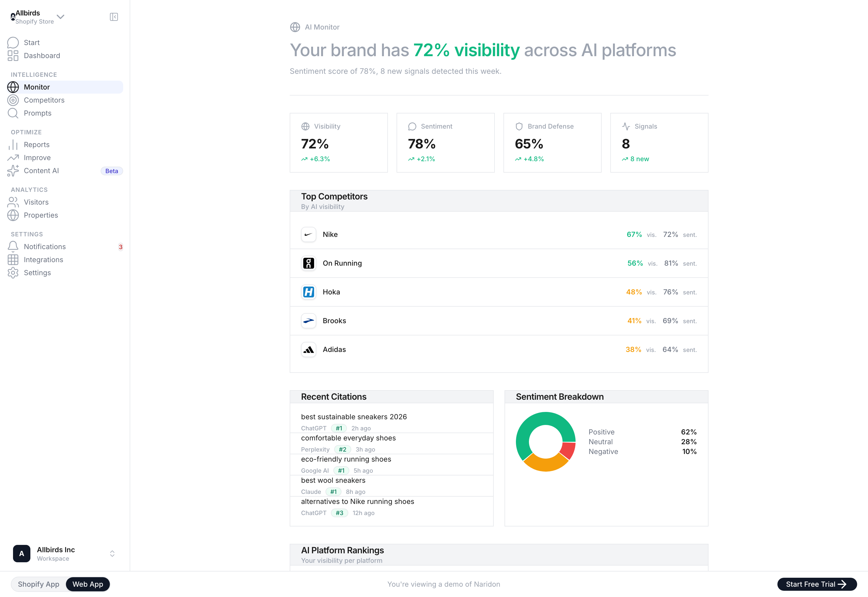Click the #3 rank badge on ChatGPT citation
The height and width of the screenshot is (597, 868).
click(339, 513)
